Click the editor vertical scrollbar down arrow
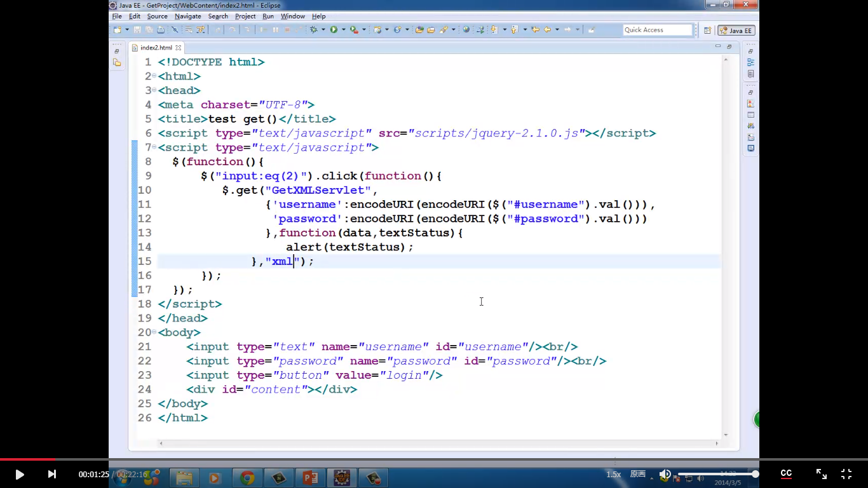Image resolution: width=868 pixels, height=488 pixels. (x=726, y=435)
